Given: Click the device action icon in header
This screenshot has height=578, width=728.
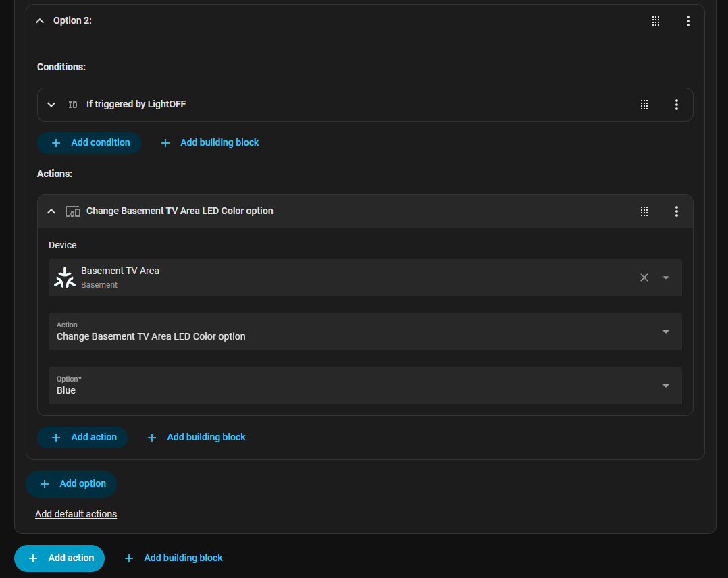Looking at the screenshot, I should click(x=73, y=211).
